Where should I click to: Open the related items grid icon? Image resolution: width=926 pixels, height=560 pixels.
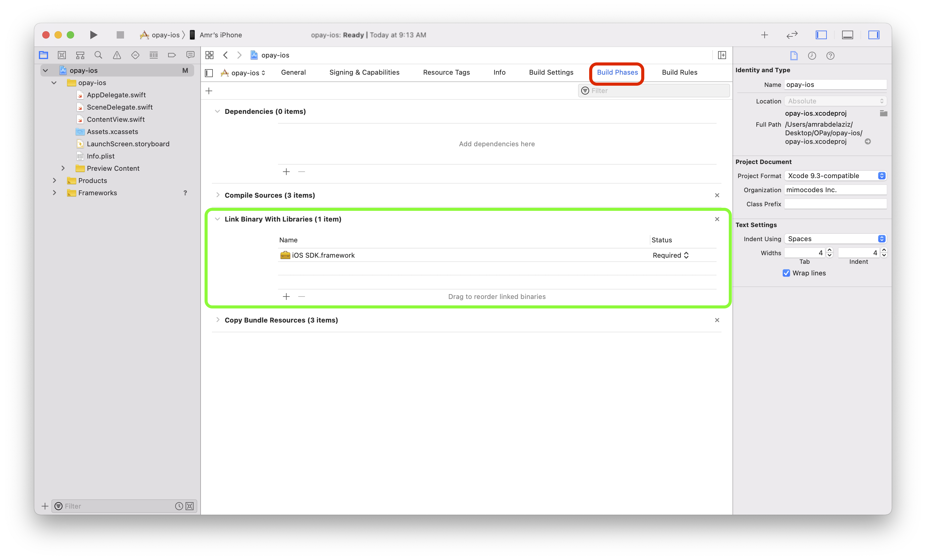pos(209,55)
